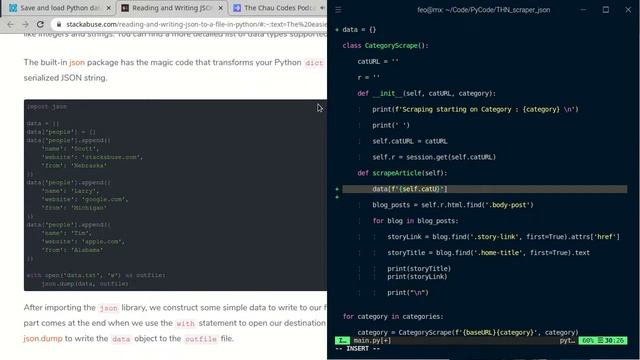Close the Reading and Writing JSON tab

tap(220, 8)
